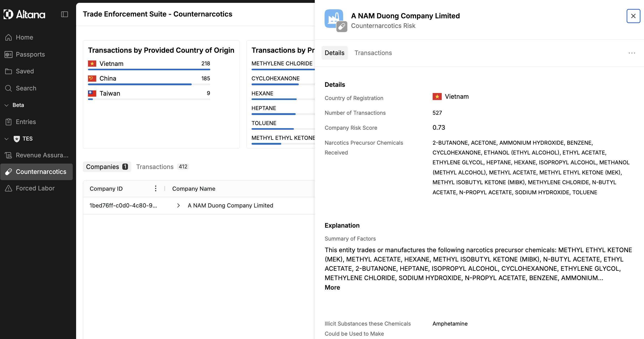Screen dimensions: 644x339
Task: Click the China flag in chart
Action: 92,78
